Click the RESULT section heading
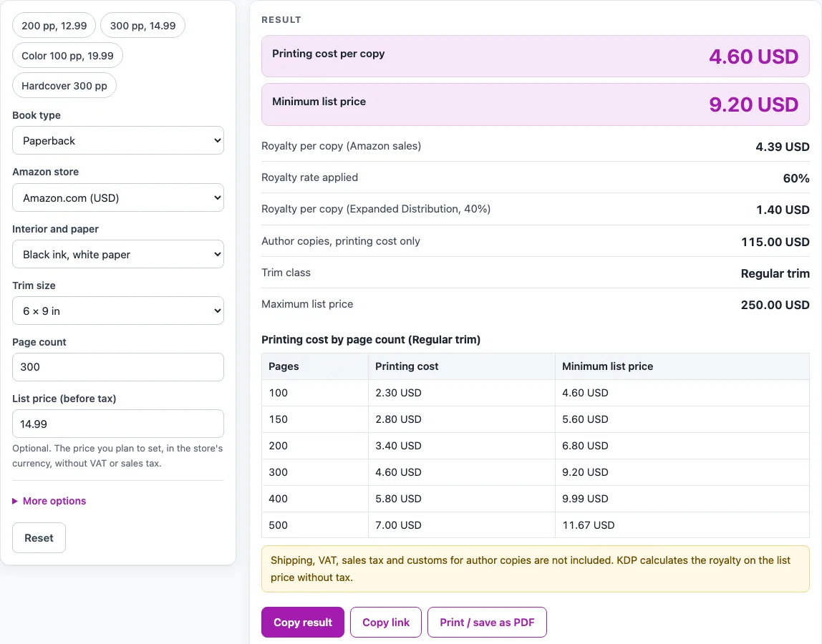822x644 pixels. [x=281, y=19]
